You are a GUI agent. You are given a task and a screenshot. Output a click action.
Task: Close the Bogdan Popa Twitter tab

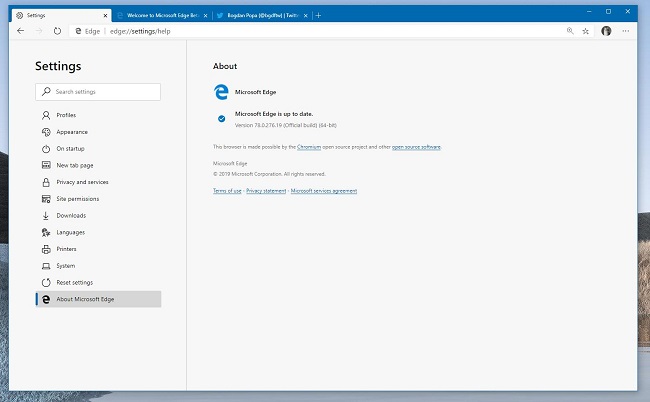[x=306, y=16]
